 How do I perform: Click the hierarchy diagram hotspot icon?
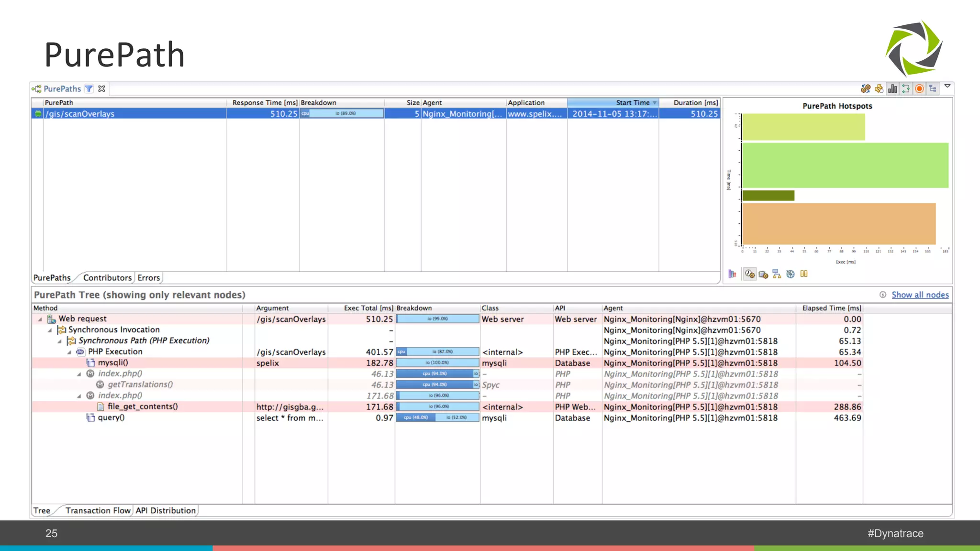point(777,274)
